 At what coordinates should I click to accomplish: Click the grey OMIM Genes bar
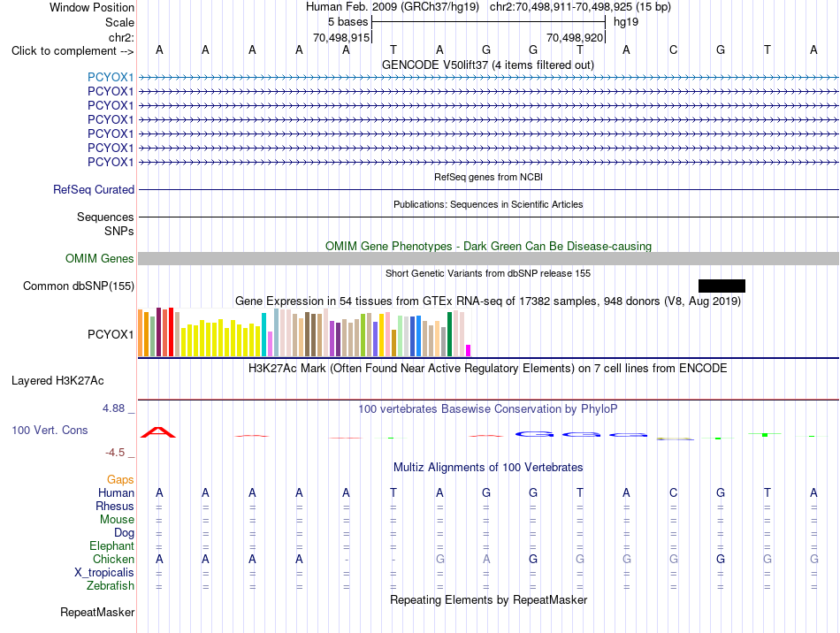[488, 259]
